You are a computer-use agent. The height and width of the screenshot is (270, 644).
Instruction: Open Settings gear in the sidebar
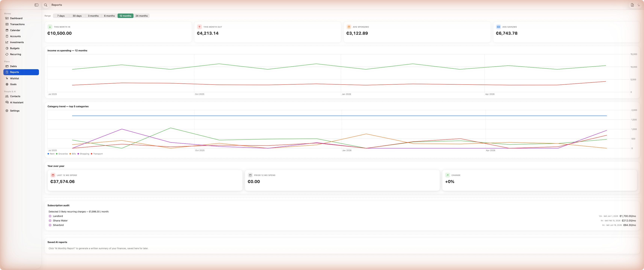coord(21,111)
